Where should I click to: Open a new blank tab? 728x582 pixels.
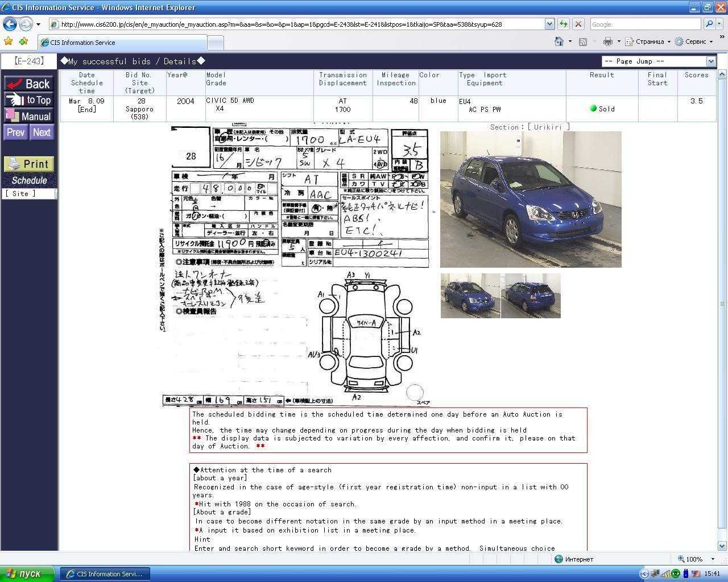click(216, 43)
